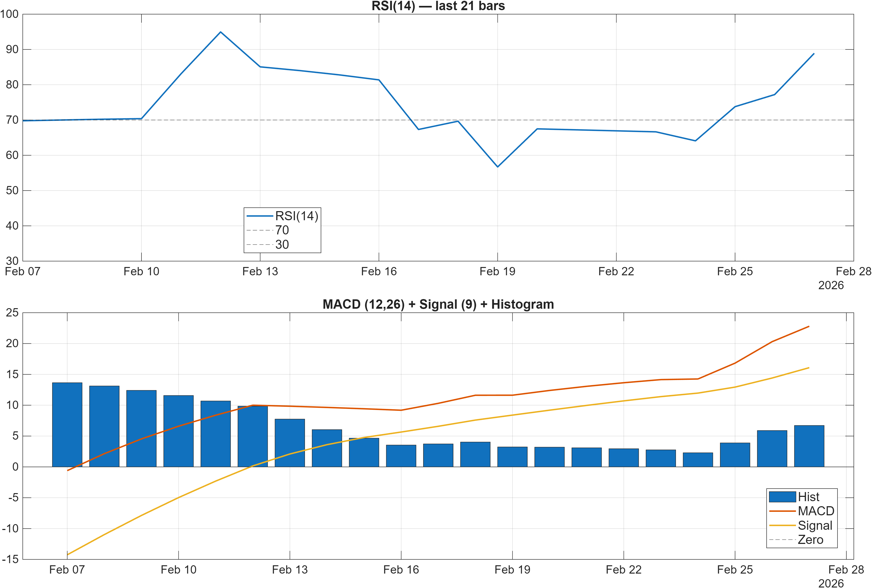This screenshot has height=588, width=872.
Task: Click the final RSI data point near 89
Action: [813, 54]
